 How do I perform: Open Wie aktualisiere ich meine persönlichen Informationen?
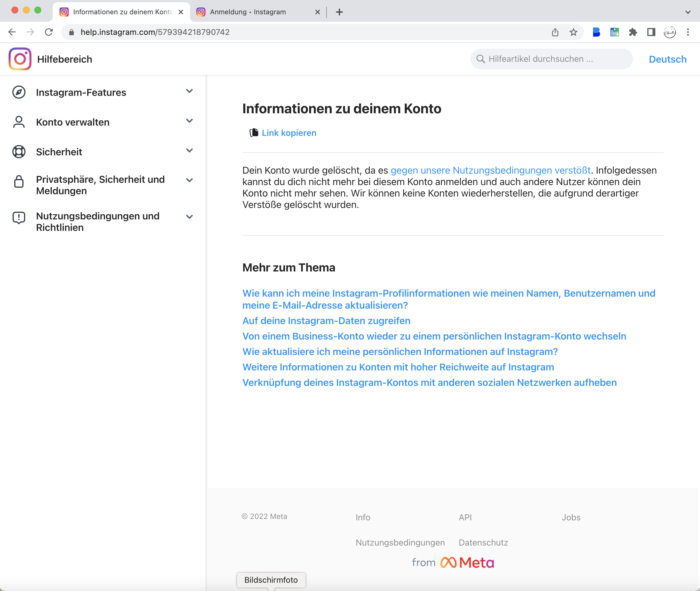[400, 352]
